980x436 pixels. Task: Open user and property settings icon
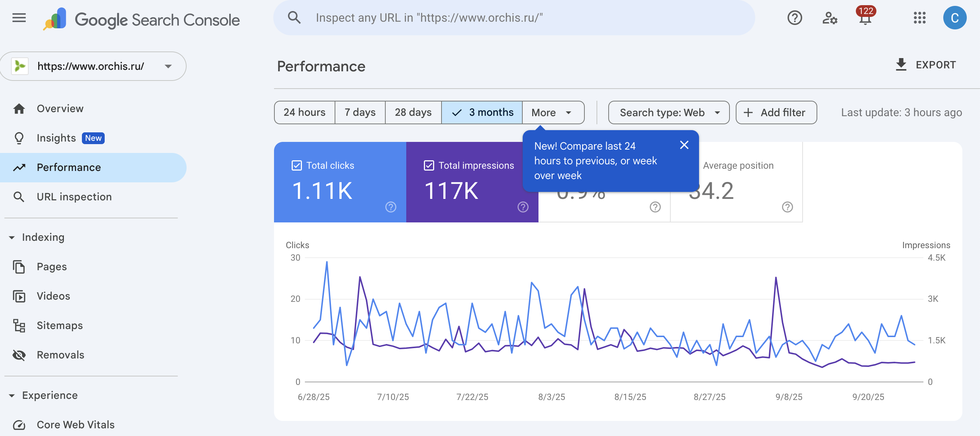click(x=829, y=18)
